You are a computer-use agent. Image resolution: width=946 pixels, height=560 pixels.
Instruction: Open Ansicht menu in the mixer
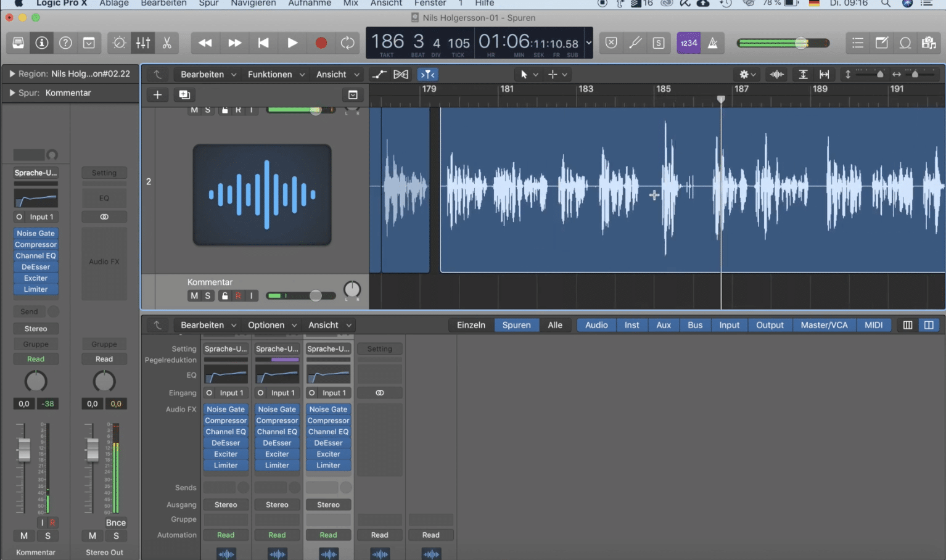click(x=330, y=325)
